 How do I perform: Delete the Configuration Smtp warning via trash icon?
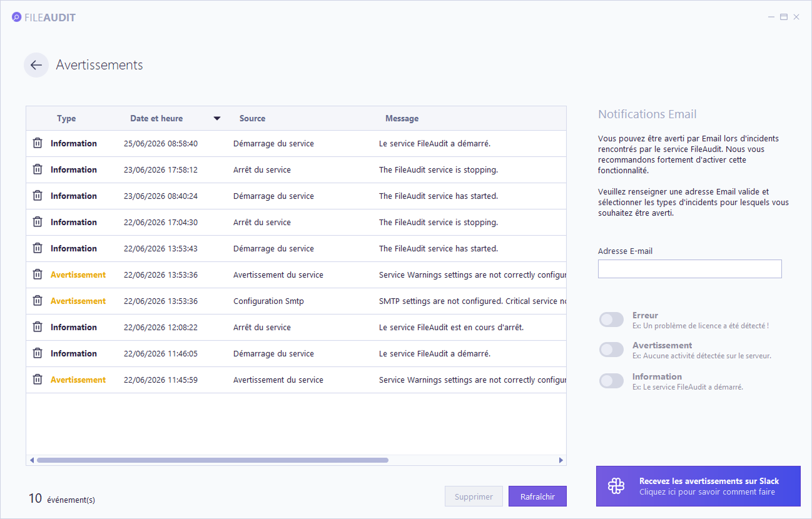coord(38,301)
